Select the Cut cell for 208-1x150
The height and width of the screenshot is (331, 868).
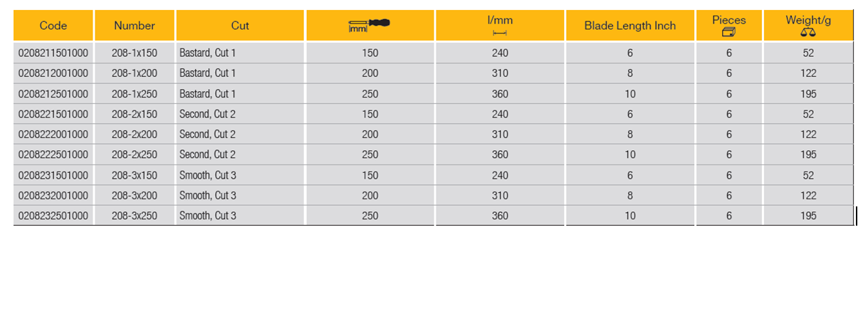pos(207,53)
